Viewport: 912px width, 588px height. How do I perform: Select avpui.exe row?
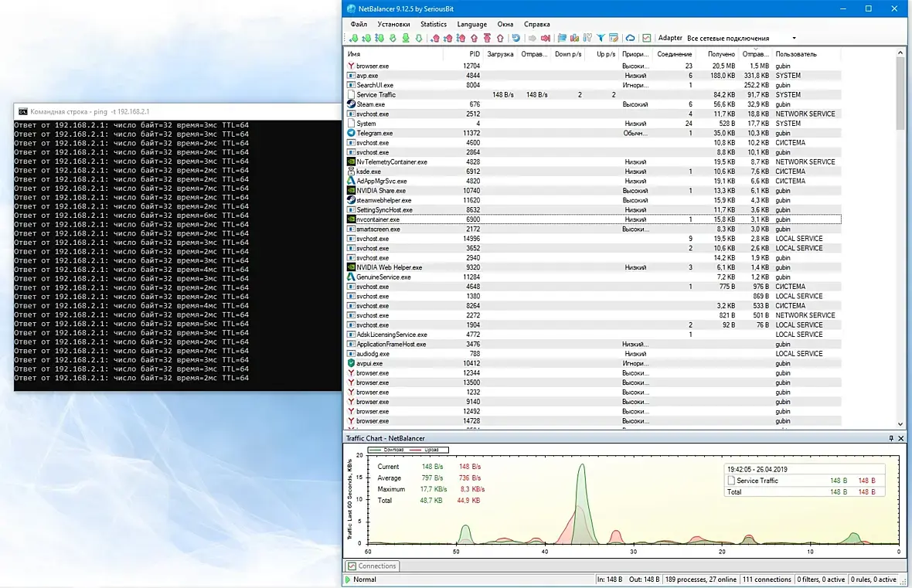coord(594,363)
